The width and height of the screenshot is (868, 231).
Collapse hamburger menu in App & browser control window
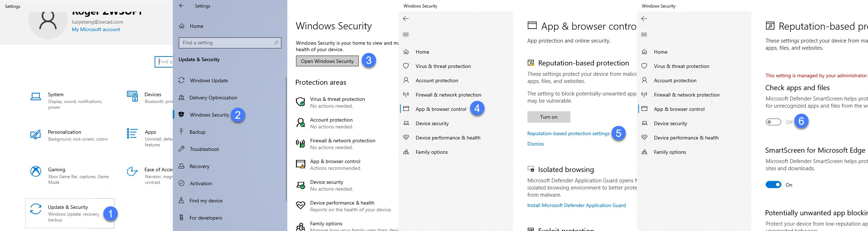406,35
